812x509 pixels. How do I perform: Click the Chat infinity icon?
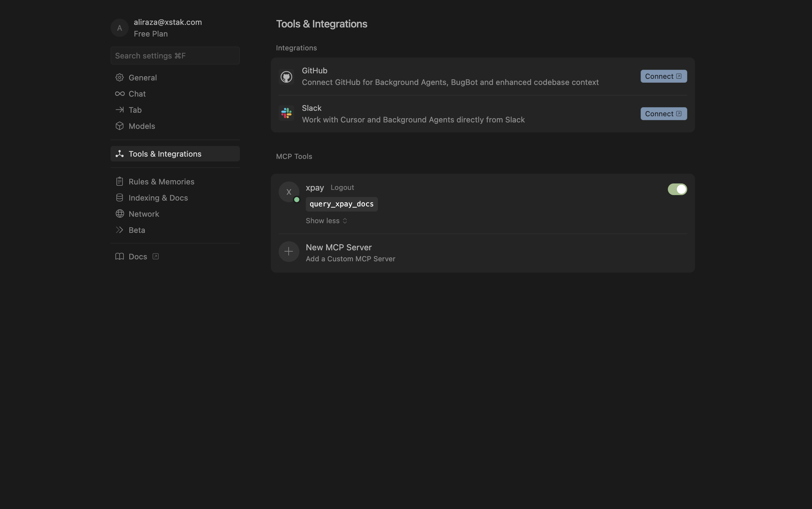(x=120, y=94)
